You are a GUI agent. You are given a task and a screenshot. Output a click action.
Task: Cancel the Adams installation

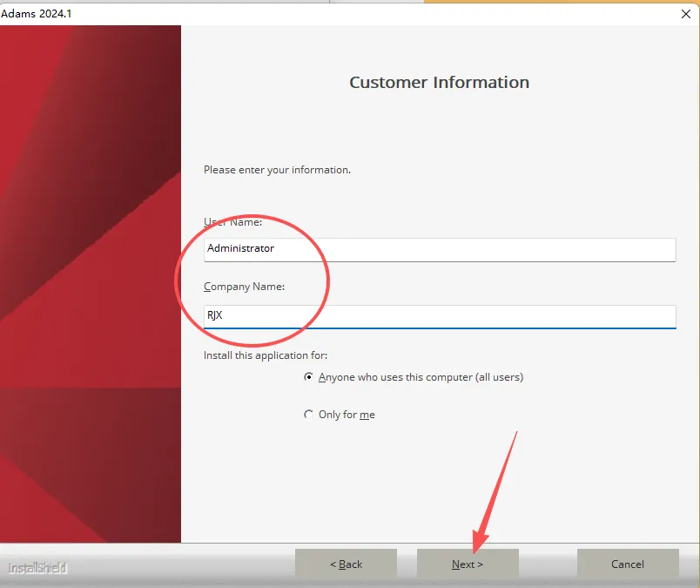[x=628, y=564]
